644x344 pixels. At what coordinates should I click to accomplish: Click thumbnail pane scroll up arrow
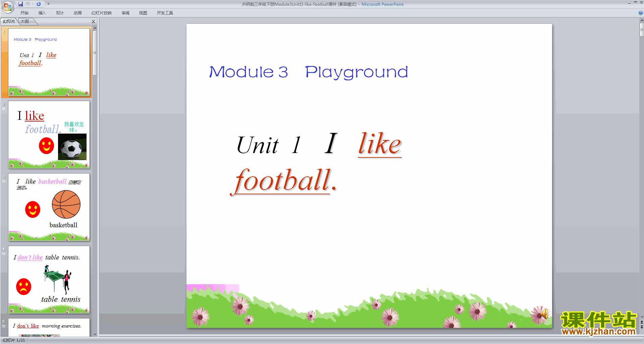pos(95,28)
